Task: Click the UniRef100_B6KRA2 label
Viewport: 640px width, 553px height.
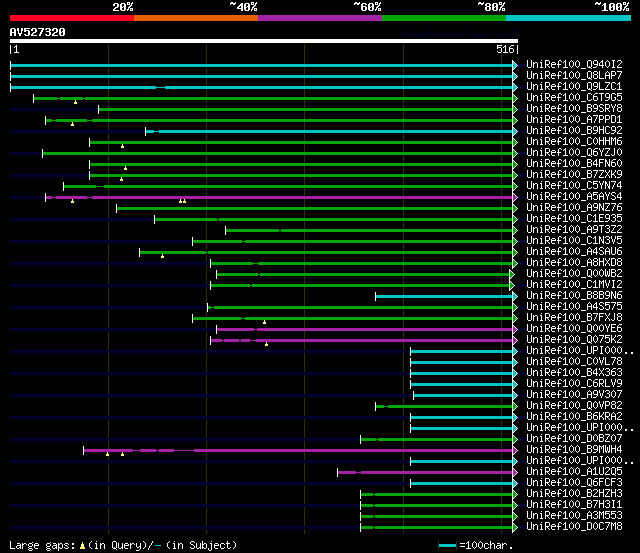Action: [x=574, y=417]
